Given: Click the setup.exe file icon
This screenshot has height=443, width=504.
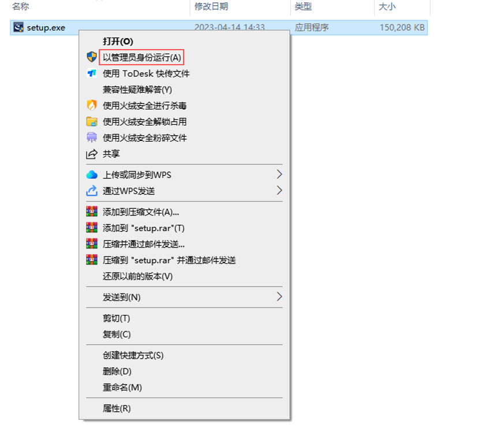Looking at the screenshot, I should point(18,28).
